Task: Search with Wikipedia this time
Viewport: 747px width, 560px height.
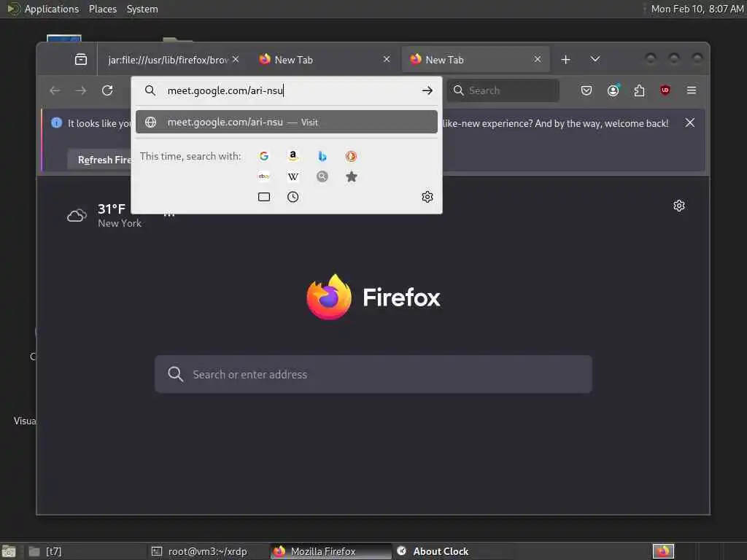Action: tap(293, 176)
